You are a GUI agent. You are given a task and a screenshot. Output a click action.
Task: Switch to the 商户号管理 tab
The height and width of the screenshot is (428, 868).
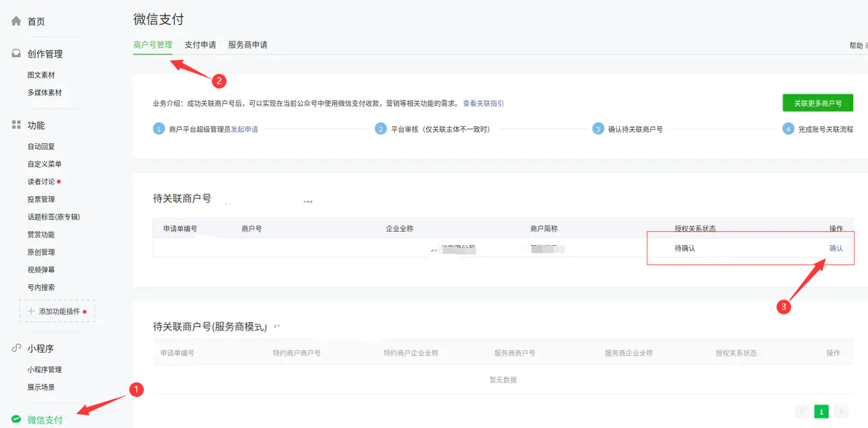point(153,45)
